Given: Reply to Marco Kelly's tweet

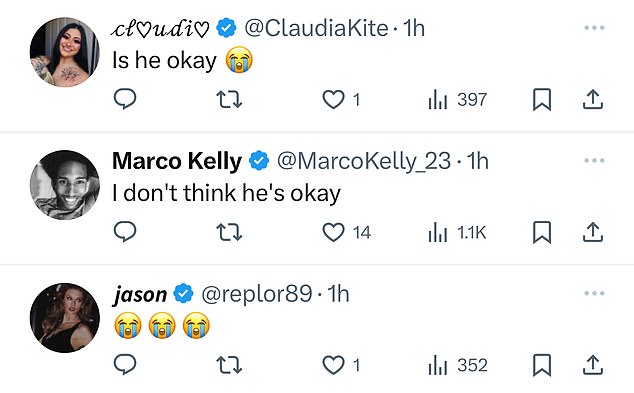Looking at the screenshot, I should pos(125,232).
